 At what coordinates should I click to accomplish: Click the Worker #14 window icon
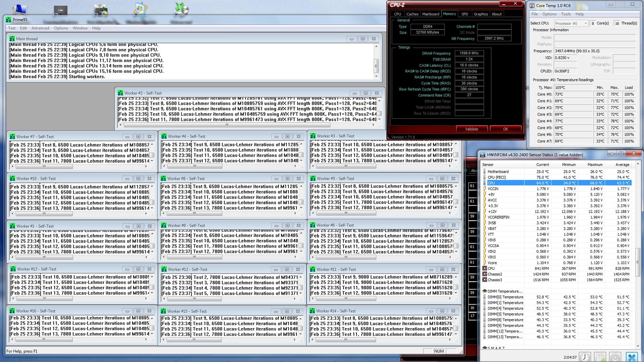pyautogui.click(x=312, y=311)
